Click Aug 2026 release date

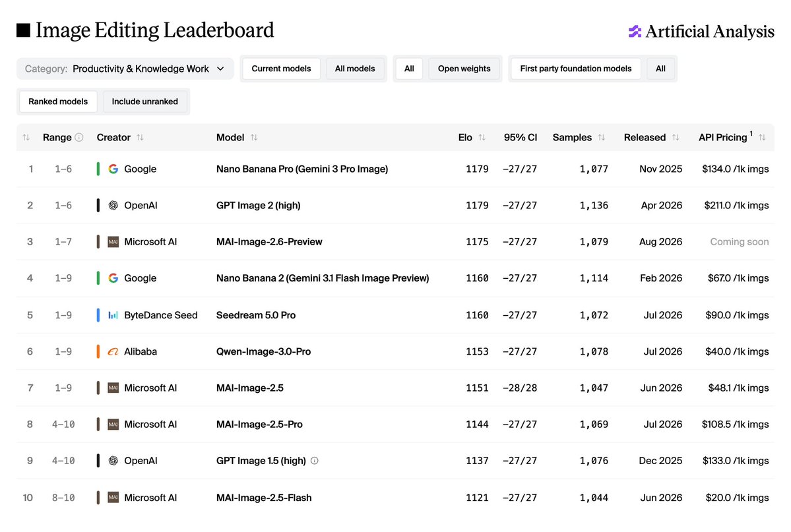click(660, 241)
